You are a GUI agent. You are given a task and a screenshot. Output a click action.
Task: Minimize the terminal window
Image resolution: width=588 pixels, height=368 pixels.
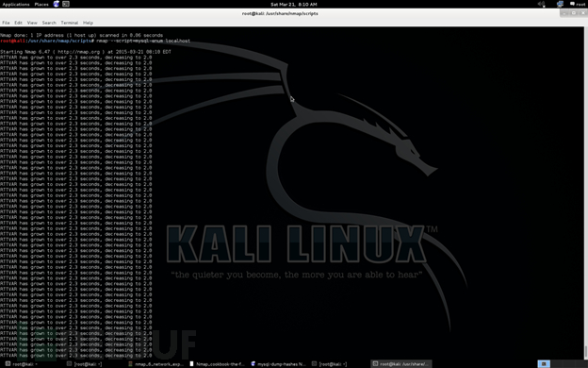(564, 13)
